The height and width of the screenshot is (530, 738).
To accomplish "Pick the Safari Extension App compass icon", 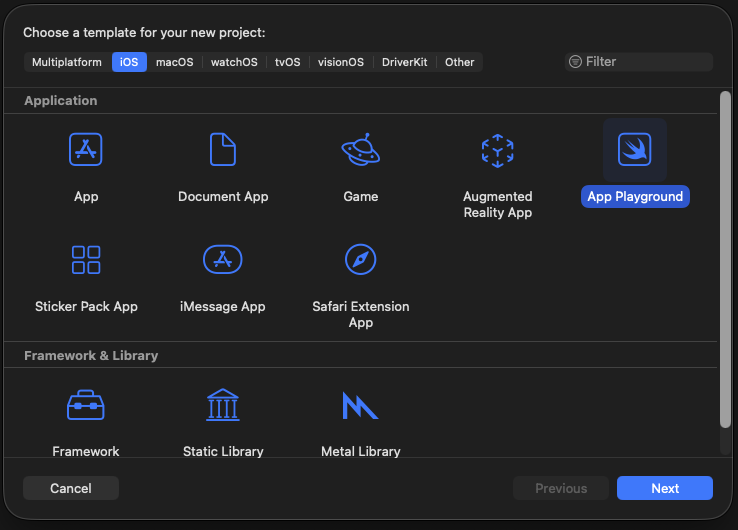I will click(361, 259).
